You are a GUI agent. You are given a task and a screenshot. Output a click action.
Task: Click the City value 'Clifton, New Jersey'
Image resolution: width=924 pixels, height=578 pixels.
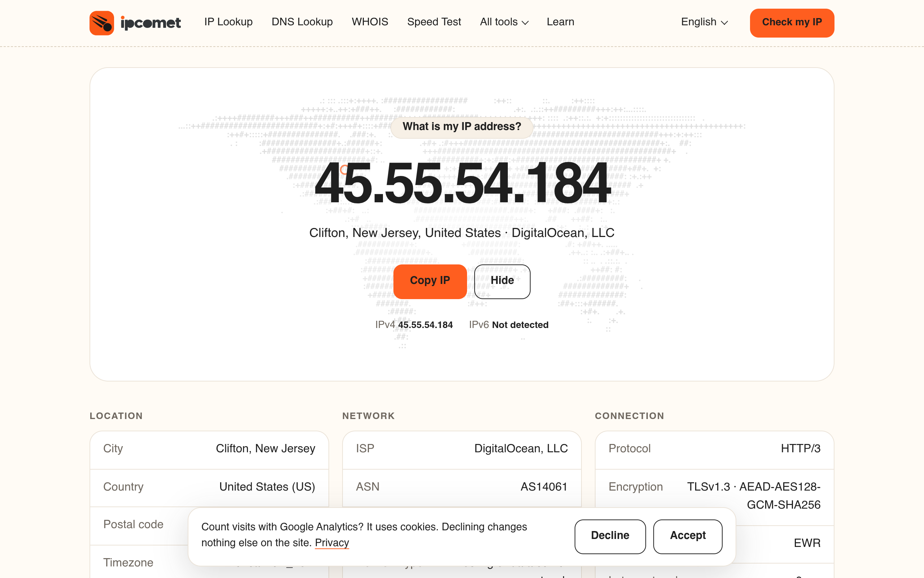pyautogui.click(x=265, y=448)
